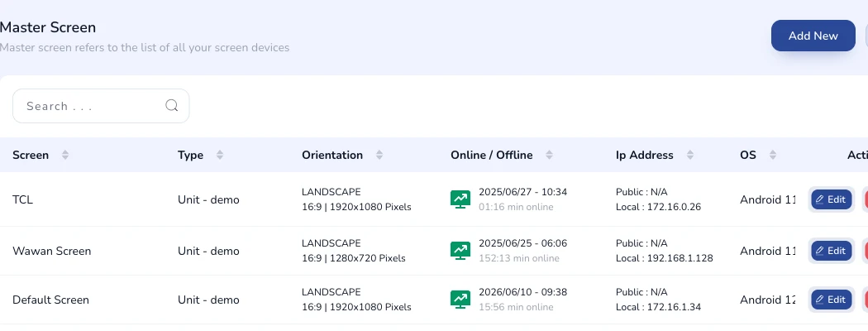Click the Online / Offline column header
Viewport: 868px width, 331px height.
pyautogui.click(x=492, y=156)
